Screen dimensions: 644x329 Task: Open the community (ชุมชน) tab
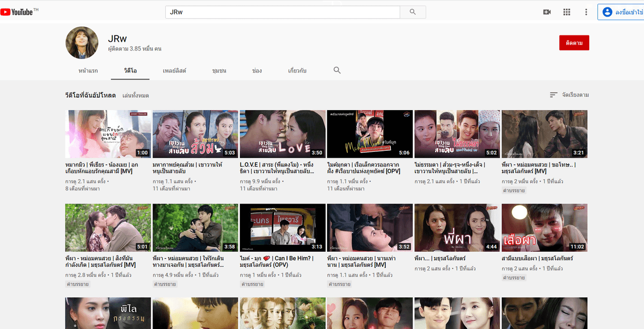(219, 71)
